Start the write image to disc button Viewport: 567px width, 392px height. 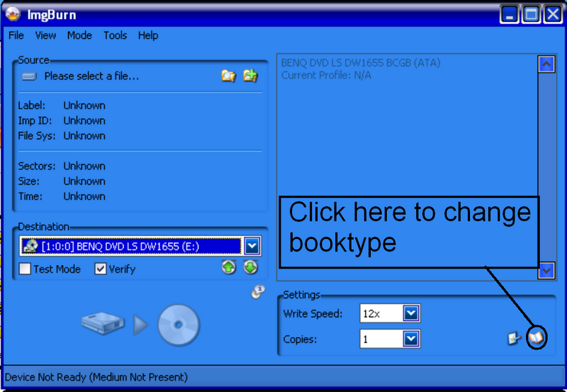click(x=140, y=325)
